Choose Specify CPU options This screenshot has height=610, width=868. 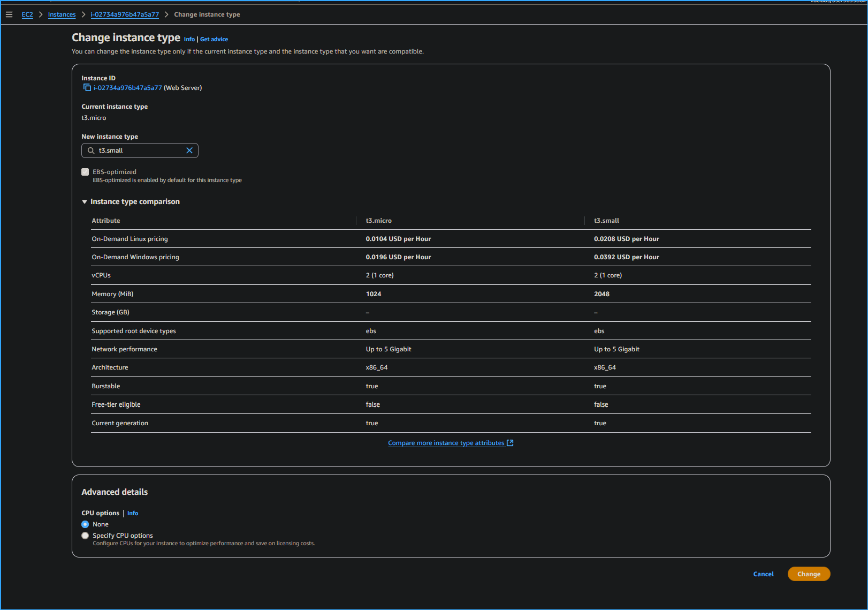pos(85,536)
